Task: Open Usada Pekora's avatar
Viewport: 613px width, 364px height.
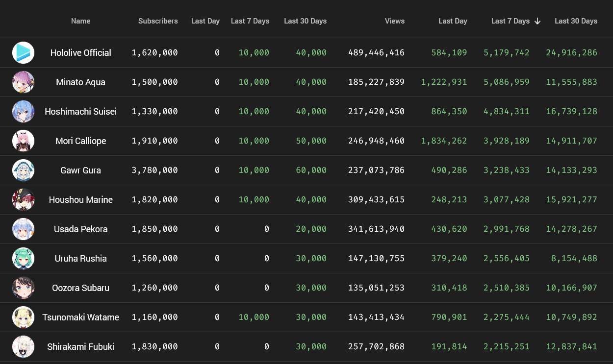Action: (x=23, y=229)
